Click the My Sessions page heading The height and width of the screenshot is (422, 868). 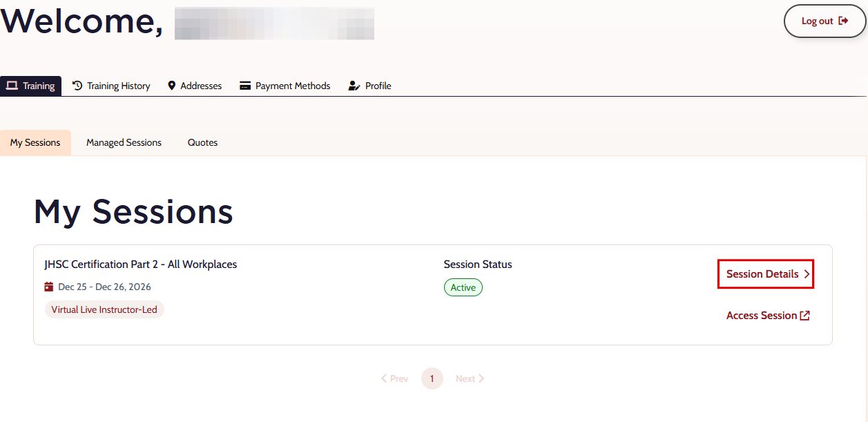133,211
